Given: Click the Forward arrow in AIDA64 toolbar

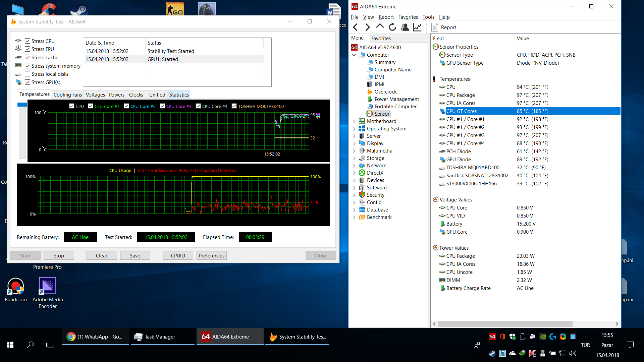Looking at the screenshot, I should click(x=368, y=27).
